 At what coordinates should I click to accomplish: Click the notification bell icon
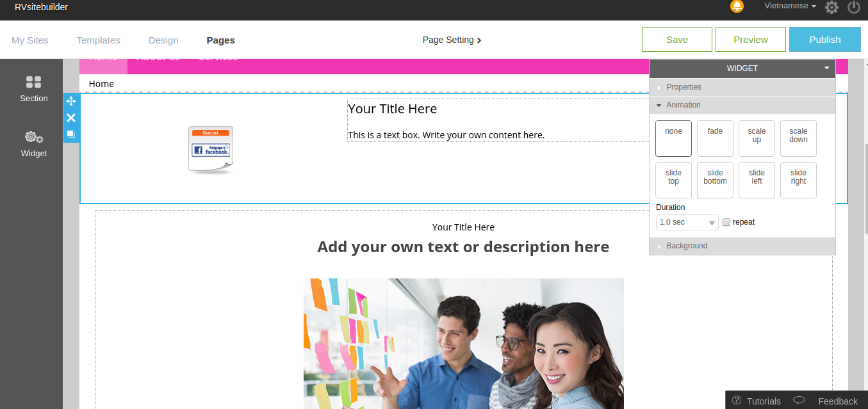[737, 6]
